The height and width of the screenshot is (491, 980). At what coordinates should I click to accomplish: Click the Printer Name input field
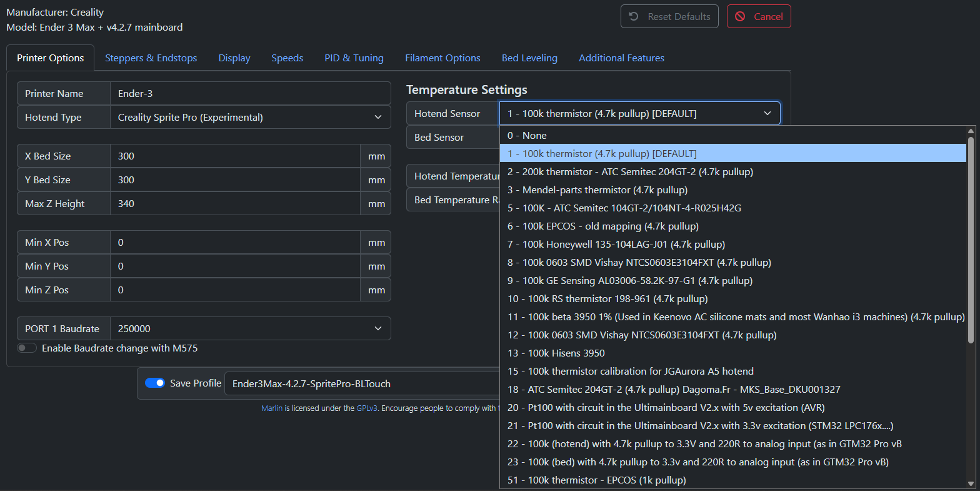250,94
